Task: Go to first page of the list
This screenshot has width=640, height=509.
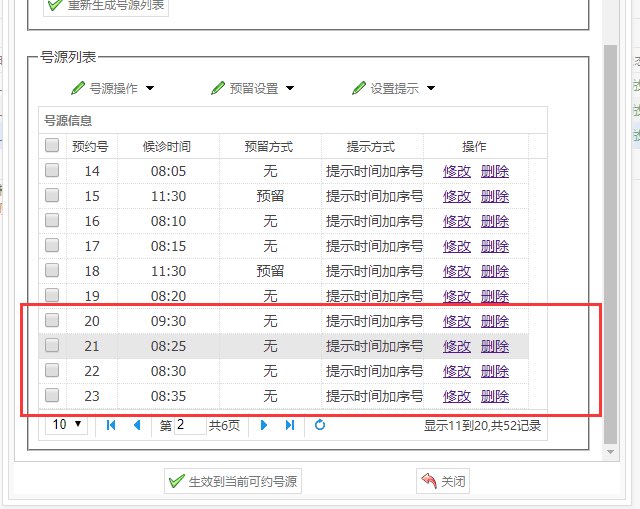Action: point(111,425)
